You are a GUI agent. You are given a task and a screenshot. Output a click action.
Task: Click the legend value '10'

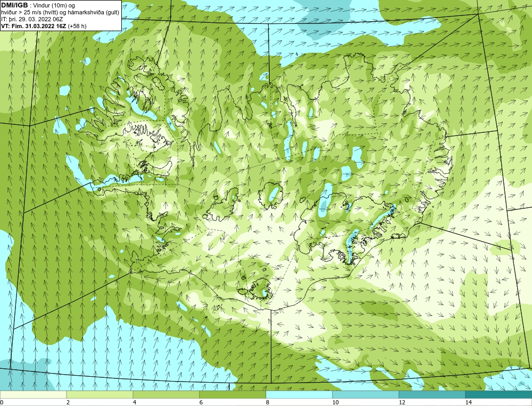[x=336, y=402]
